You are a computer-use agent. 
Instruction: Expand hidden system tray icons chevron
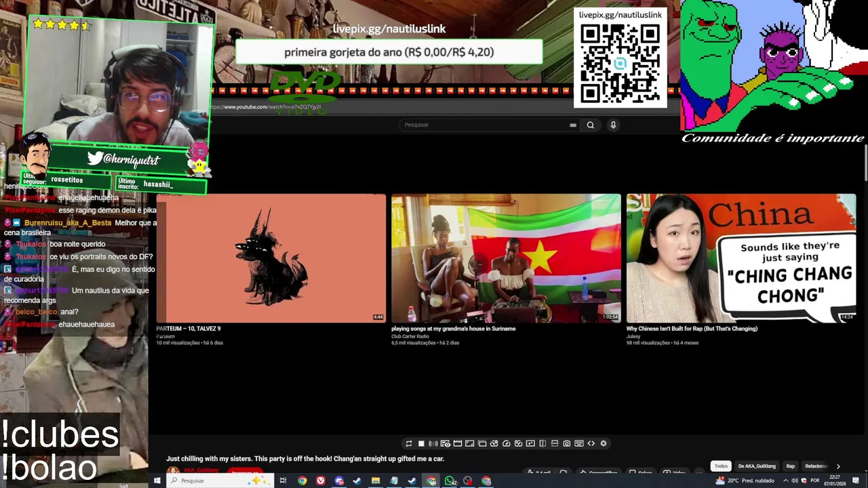pos(785,481)
